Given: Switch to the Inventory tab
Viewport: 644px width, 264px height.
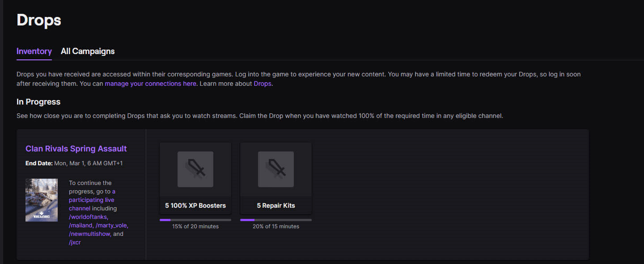Looking at the screenshot, I should [x=34, y=51].
